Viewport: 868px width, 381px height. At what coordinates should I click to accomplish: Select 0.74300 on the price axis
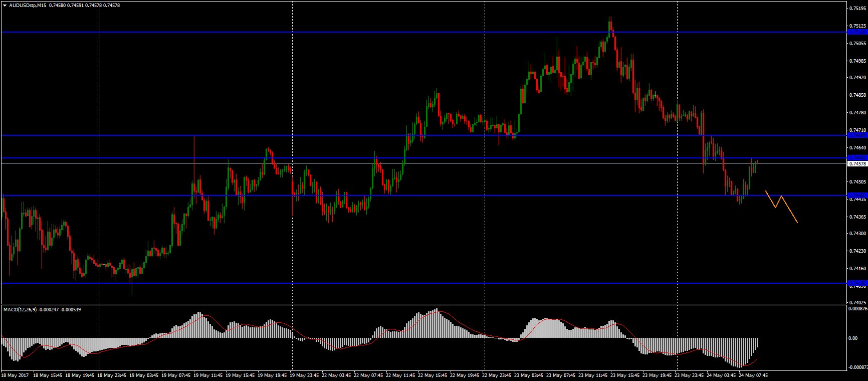pyautogui.click(x=858, y=234)
